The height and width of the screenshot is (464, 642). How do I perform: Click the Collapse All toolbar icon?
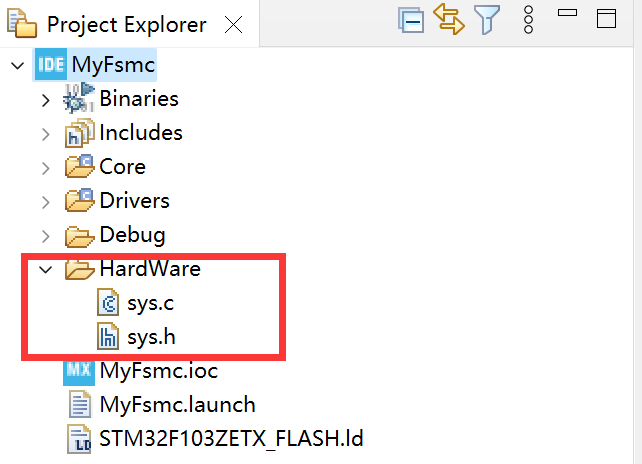point(411,21)
